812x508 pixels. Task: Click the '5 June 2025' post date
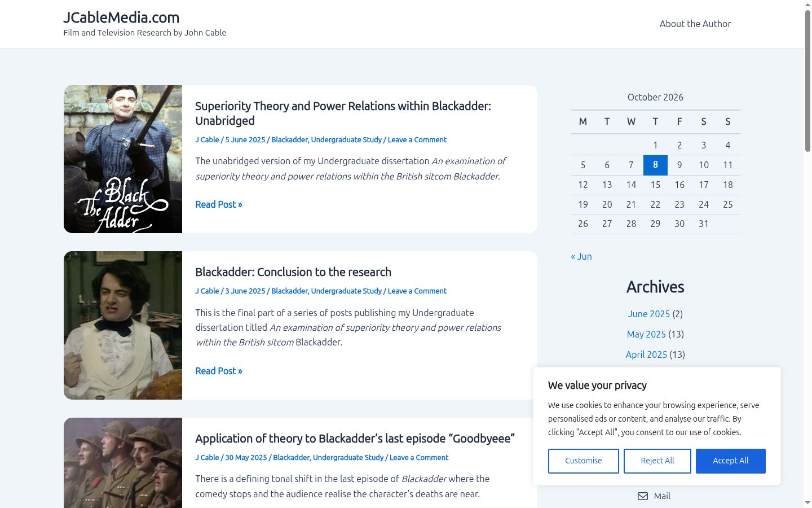tap(245, 139)
